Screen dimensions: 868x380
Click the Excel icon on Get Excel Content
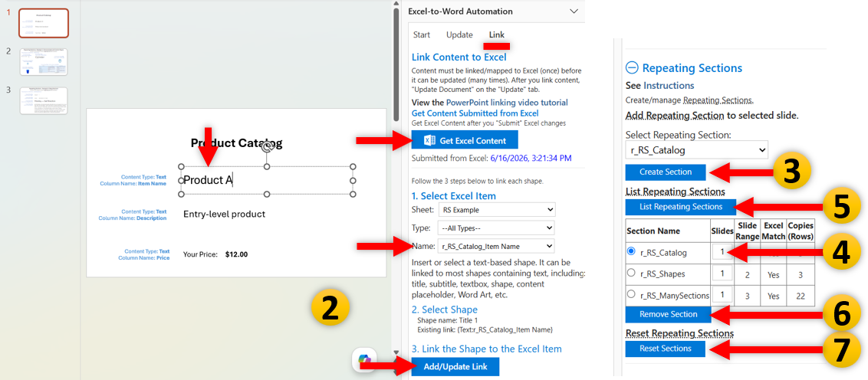(x=429, y=140)
